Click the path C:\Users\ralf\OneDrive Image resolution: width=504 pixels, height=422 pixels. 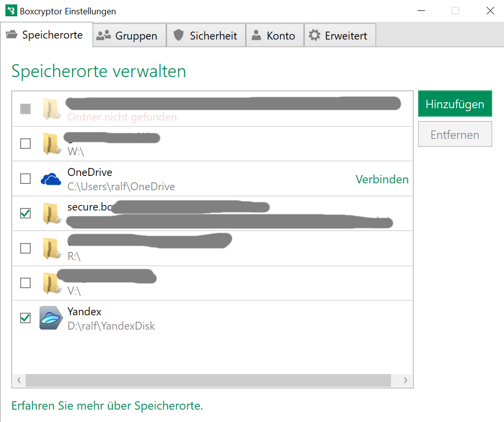pos(121,187)
